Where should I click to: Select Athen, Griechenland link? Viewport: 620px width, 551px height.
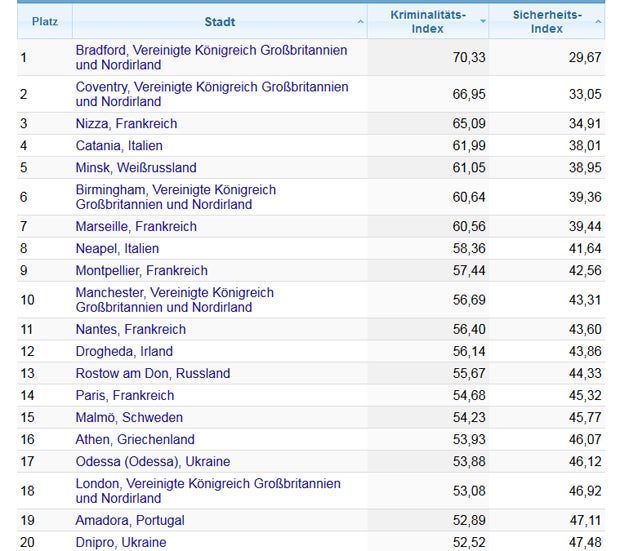click(x=135, y=439)
